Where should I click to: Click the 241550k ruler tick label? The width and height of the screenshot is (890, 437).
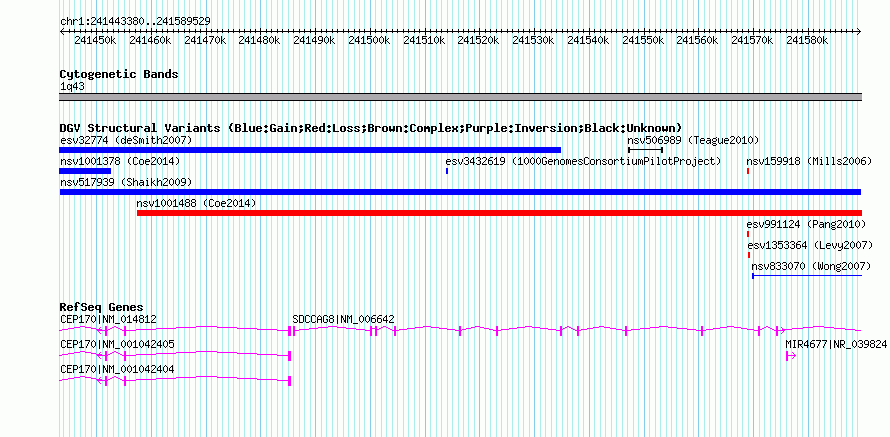coord(643,40)
